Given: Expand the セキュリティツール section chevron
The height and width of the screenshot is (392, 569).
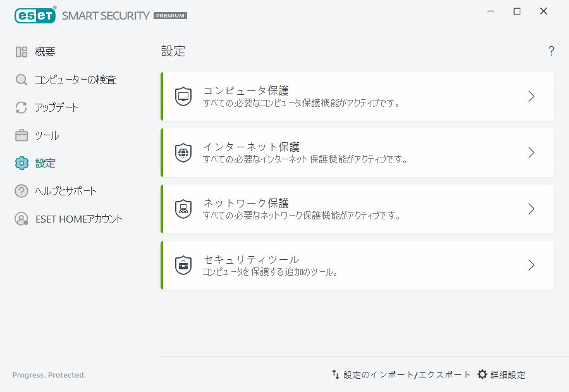Looking at the screenshot, I should (x=531, y=265).
